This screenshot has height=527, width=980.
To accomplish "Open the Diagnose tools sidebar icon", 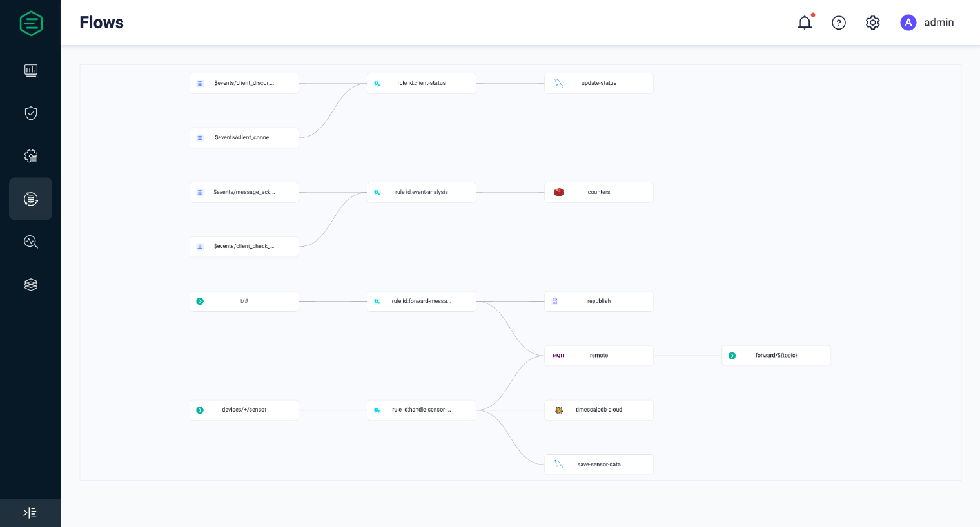I will (31, 242).
